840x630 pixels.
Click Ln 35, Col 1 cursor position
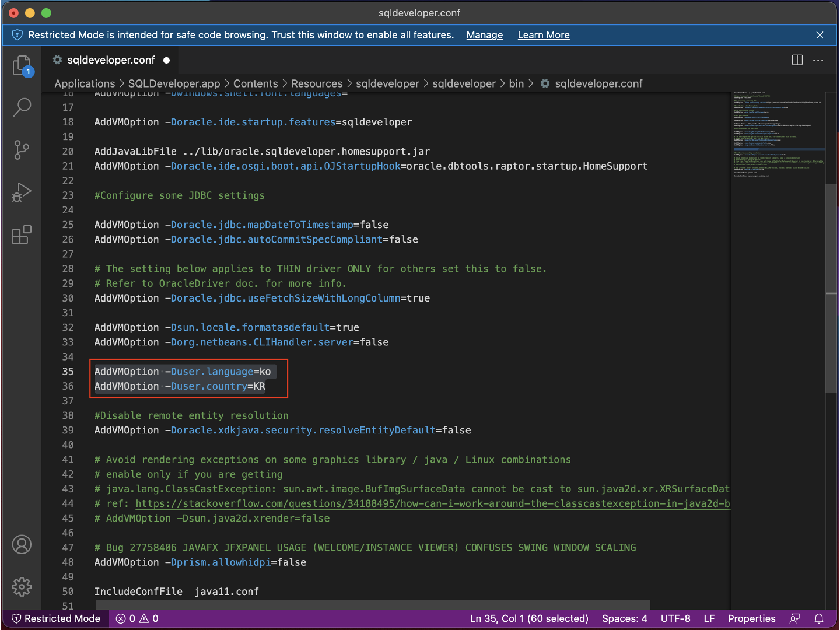(x=529, y=618)
